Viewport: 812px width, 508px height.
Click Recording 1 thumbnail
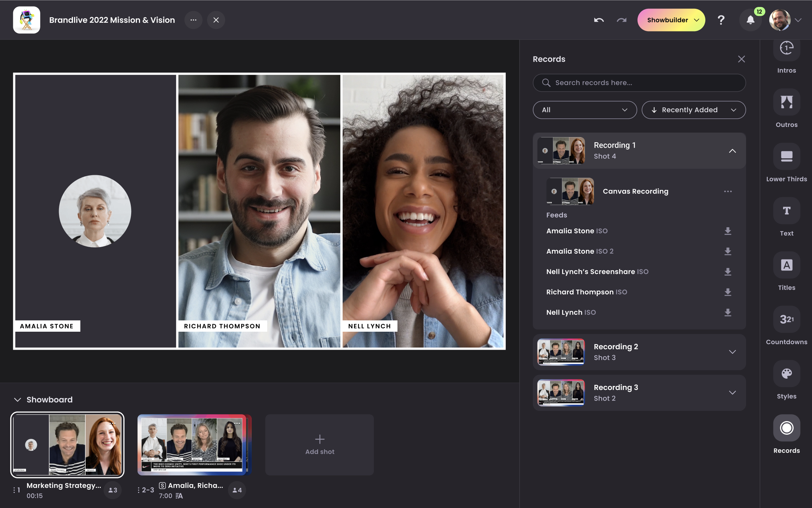click(x=561, y=151)
